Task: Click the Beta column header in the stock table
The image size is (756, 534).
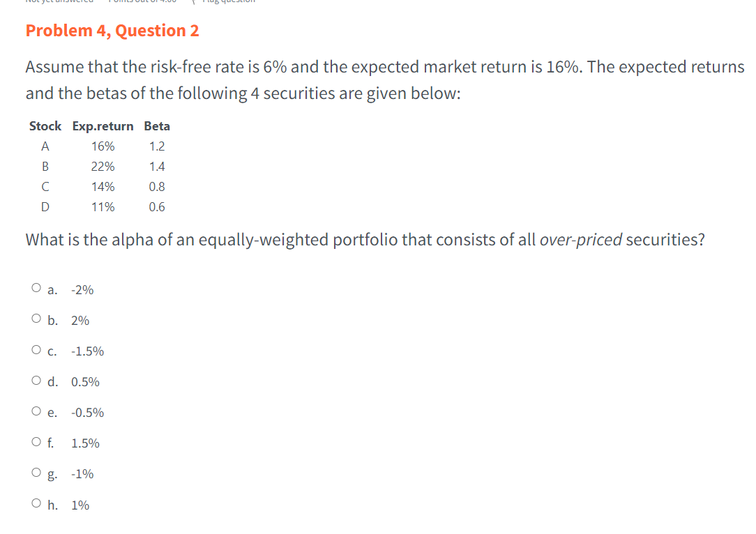Action: click(x=156, y=125)
